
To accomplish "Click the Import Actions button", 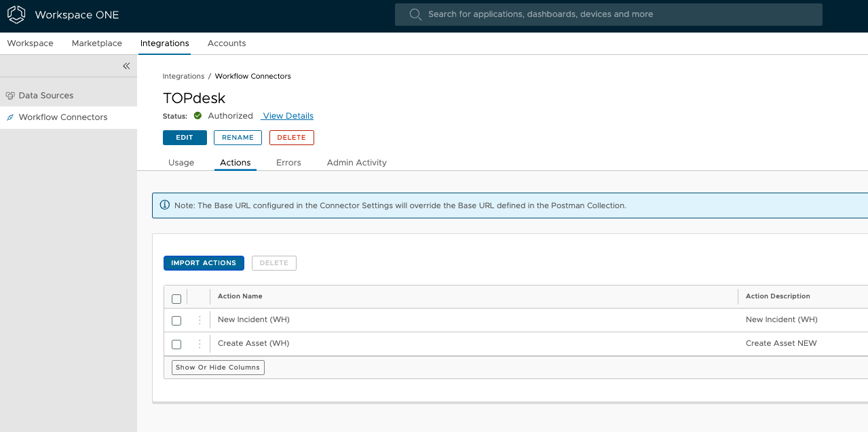I will click(204, 262).
